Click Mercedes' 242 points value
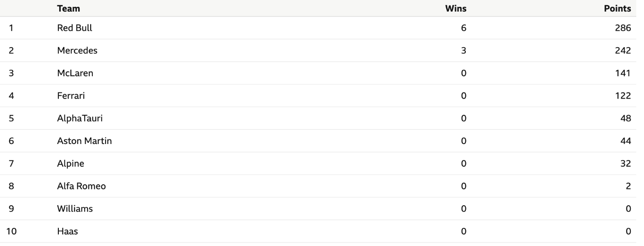The height and width of the screenshot is (246, 644). [622, 51]
